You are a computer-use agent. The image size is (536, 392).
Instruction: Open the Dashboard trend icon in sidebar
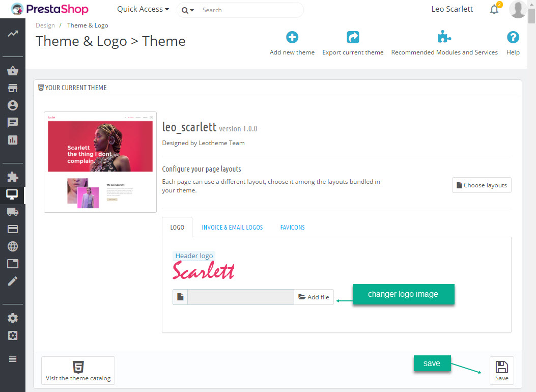pos(13,34)
